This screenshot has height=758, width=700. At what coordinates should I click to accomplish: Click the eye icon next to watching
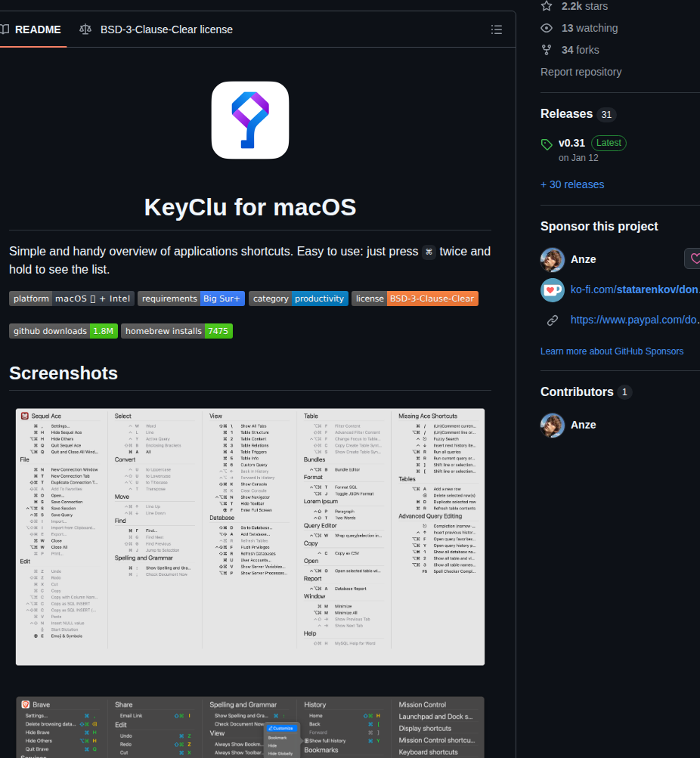pos(547,28)
